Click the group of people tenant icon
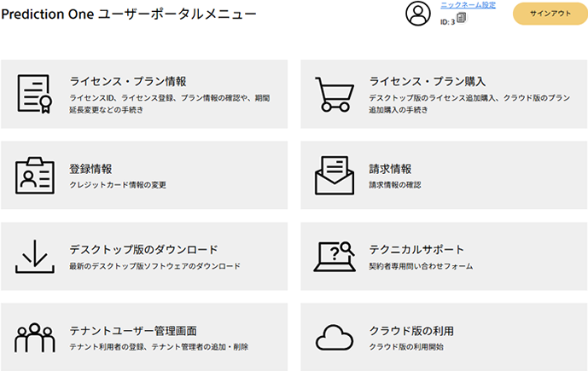 [35, 338]
